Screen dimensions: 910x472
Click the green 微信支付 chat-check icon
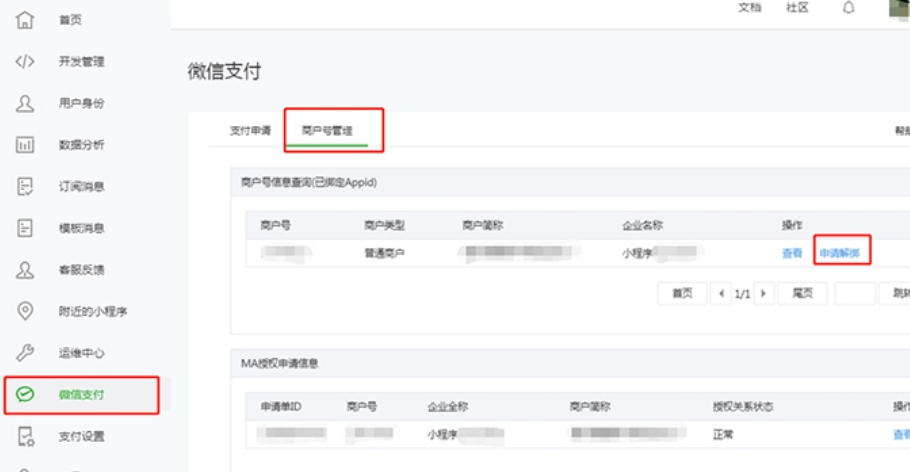[x=24, y=395]
